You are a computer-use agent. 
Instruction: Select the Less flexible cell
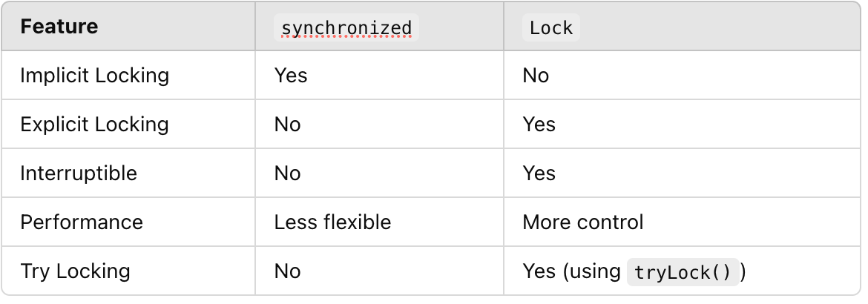[x=332, y=222]
